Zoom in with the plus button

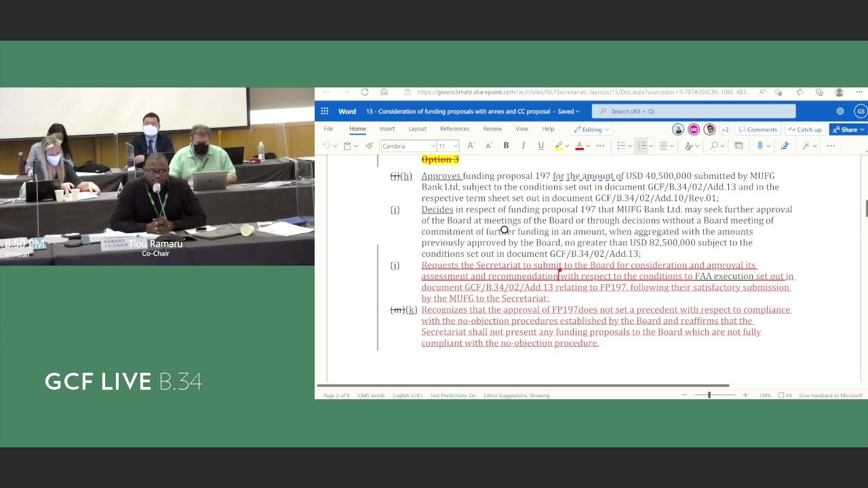click(x=745, y=395)
